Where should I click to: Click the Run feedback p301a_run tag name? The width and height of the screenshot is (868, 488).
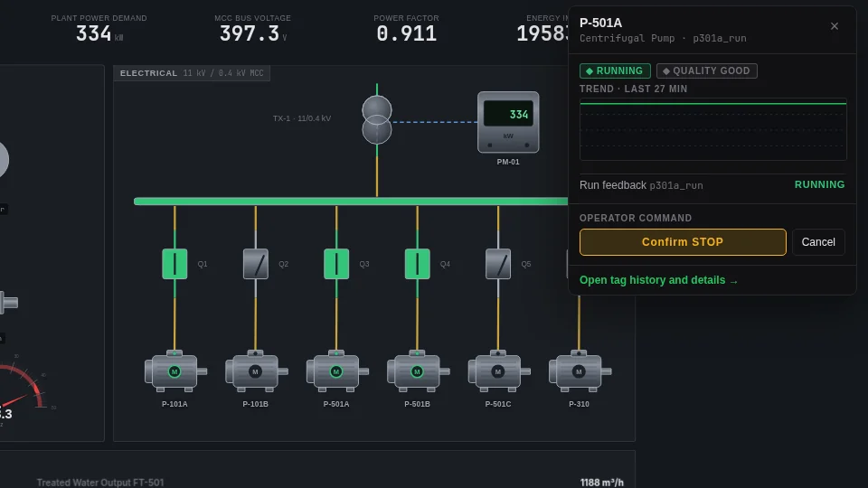[x=676, y=186]
